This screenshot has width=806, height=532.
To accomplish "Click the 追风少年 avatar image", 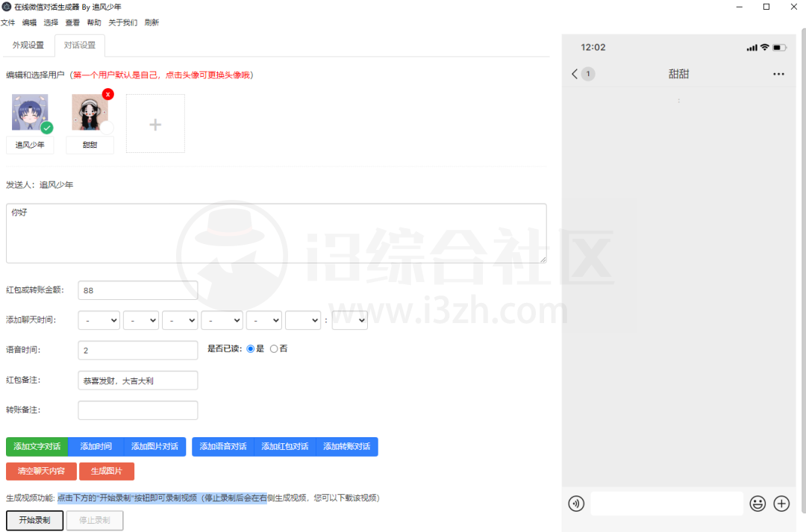I will coord(30,112).
